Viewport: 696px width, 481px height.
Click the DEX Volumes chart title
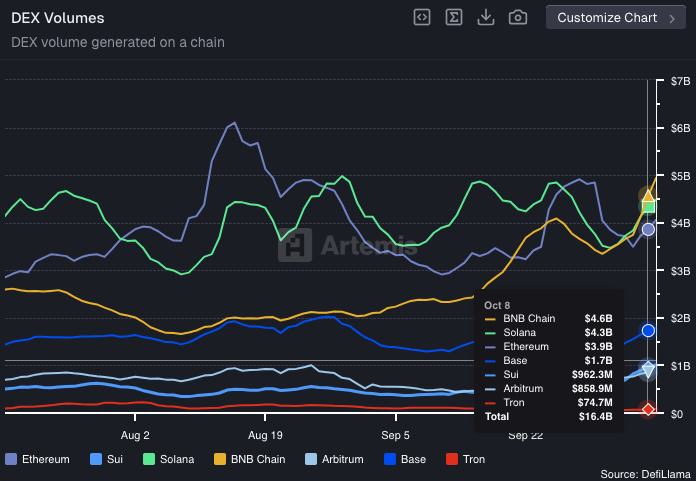tap(57, 18)
